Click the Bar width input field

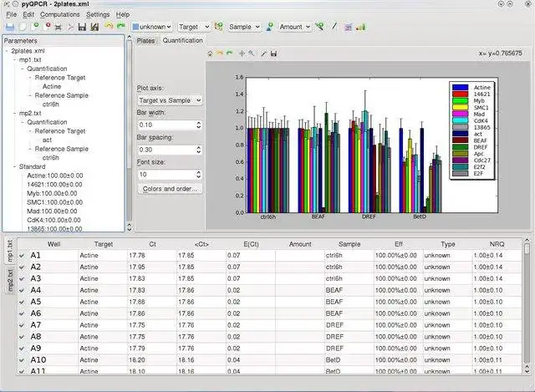pyautogui.click(x=164, y=125)
